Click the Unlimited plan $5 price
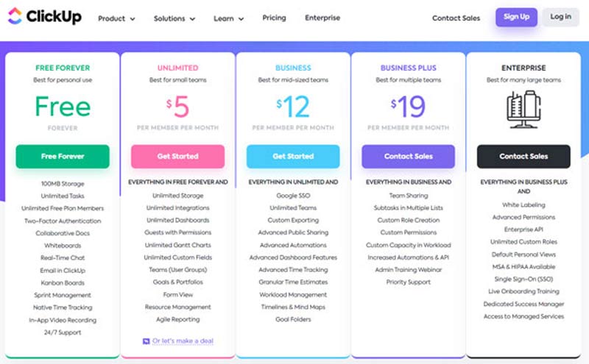 click(177, 107)
